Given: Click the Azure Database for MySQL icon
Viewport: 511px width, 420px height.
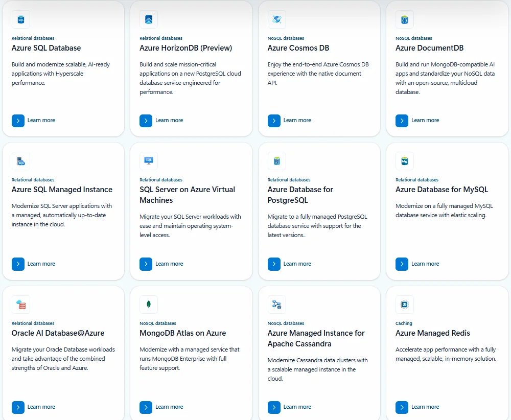Looking at the screenshot, I should pos(404,161).
